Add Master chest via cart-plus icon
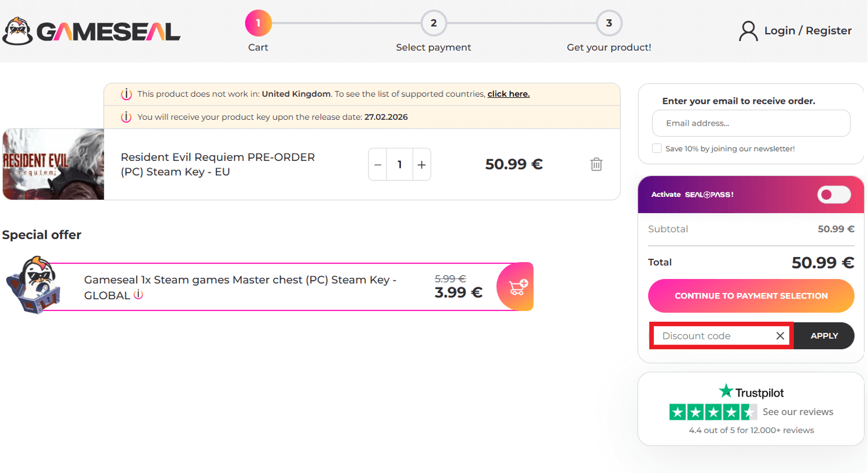The image size is (868, 473). (516, 286)
